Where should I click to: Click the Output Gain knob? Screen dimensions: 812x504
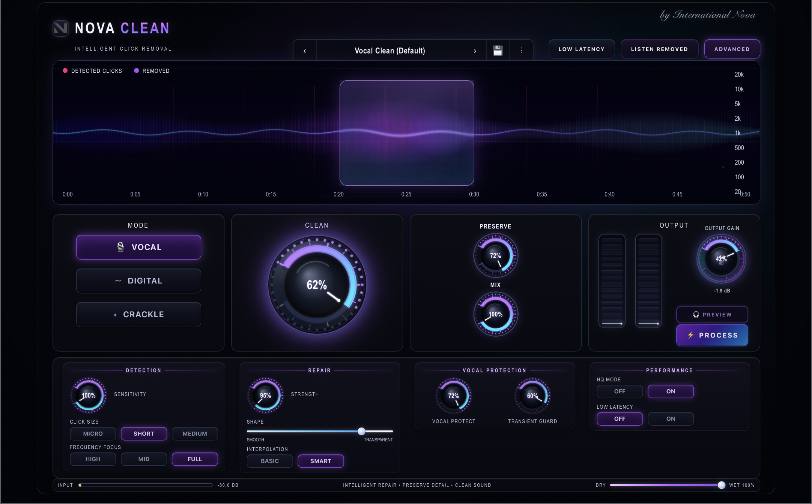721,259
